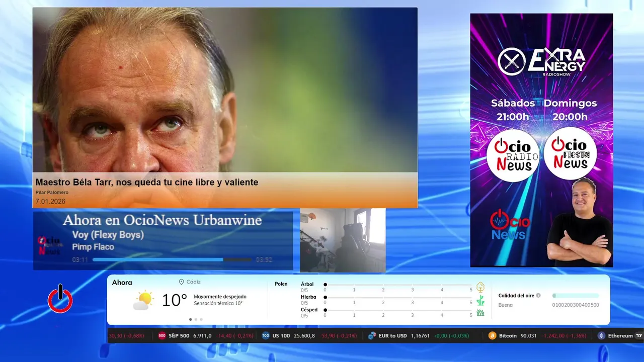
Task: Click the 'Polen' section label
Action: coord(281,284)
